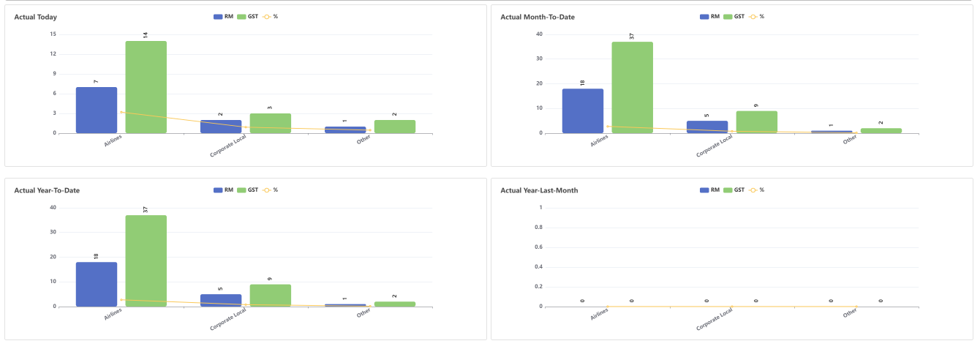Click Airlines GST bar in Actual Month-To-Date chart

pyautogui.click(x=632, y=86)
